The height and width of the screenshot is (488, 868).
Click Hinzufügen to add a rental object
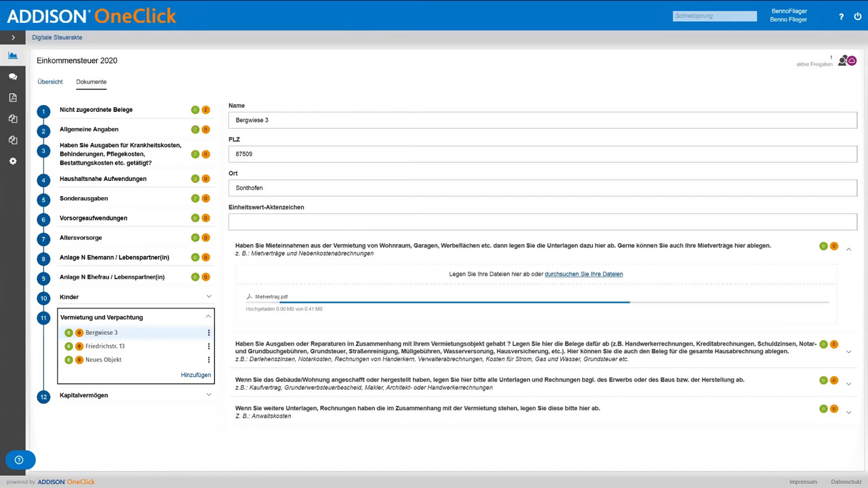(195, 375)
